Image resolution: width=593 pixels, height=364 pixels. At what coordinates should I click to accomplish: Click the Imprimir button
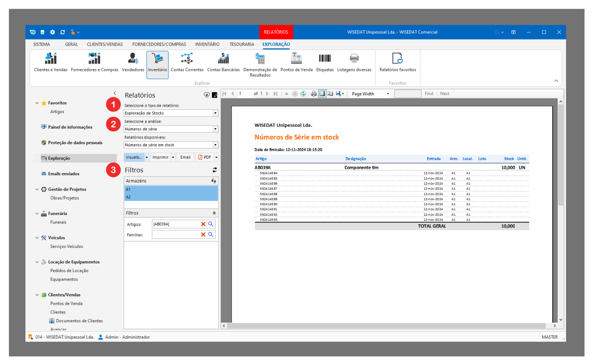[x=160, y=157]
